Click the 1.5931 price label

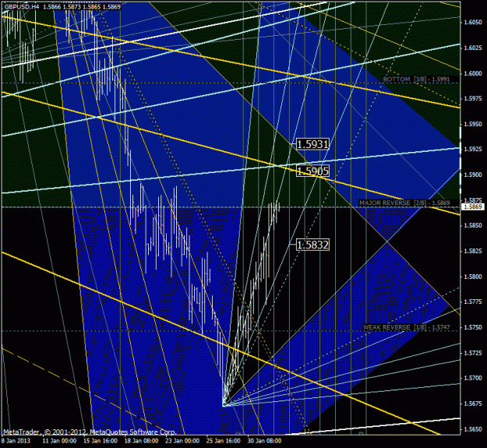click(312, 144)
